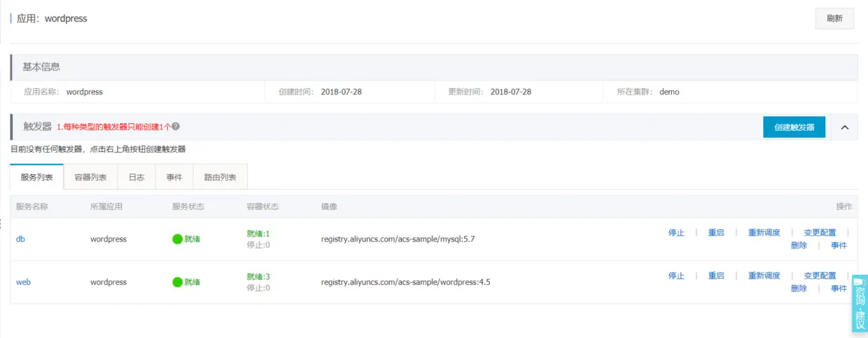Click the 镜像 column header
868x338 pixels.
coord(329,206)
